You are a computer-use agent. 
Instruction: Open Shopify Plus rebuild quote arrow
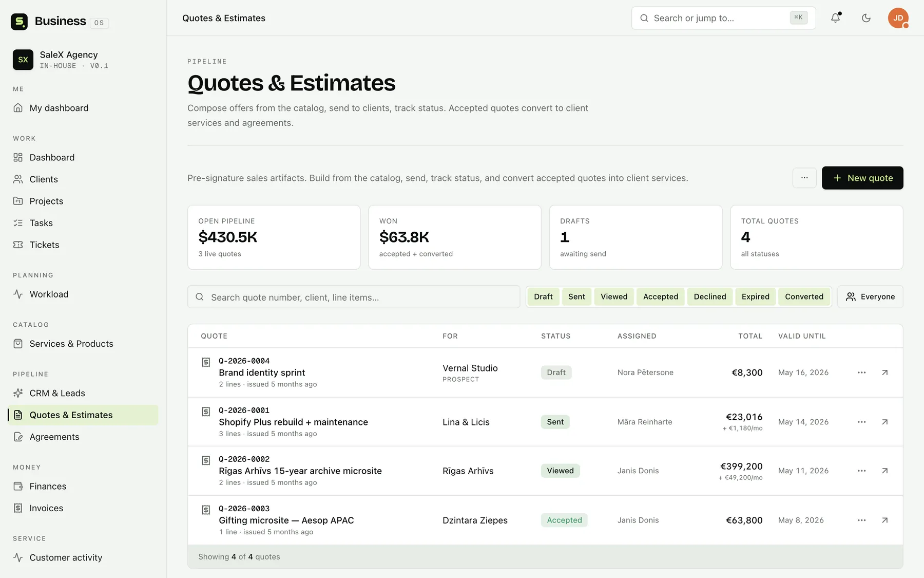(x=884, y=422)
